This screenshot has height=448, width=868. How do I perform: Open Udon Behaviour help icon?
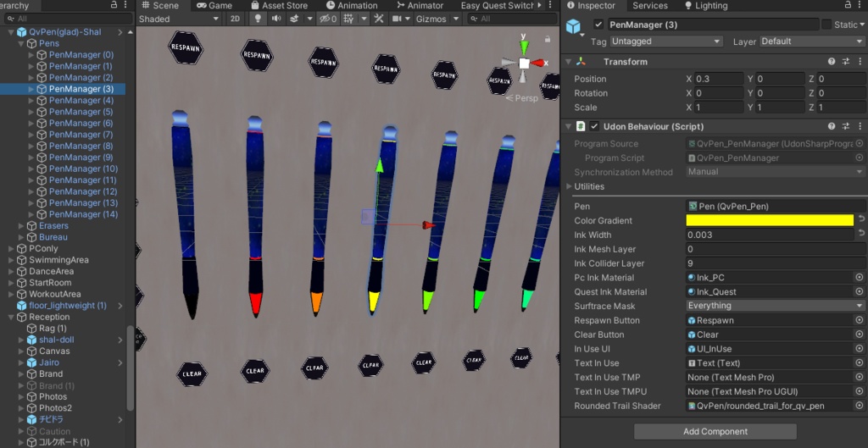pyautogui.click(x=832, y=127)
